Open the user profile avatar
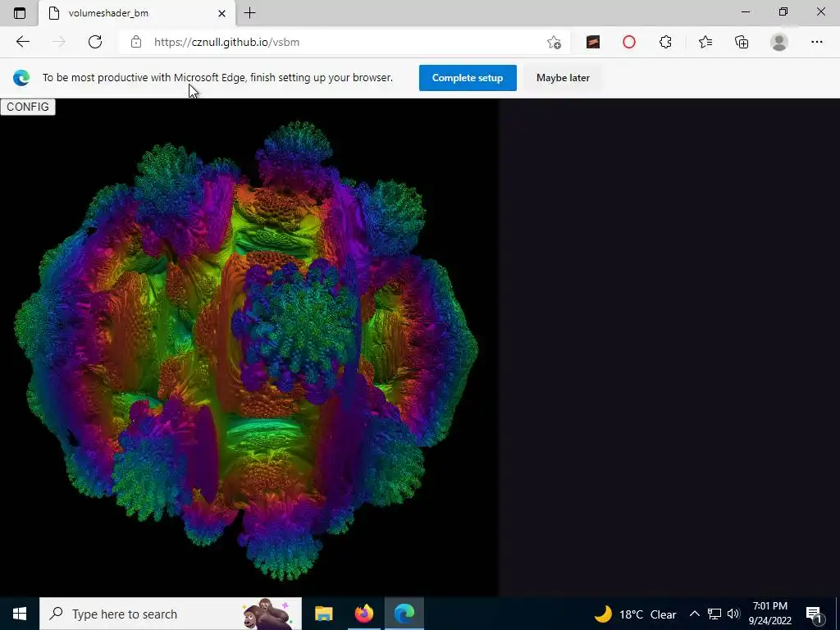The image size is (840, 630). pos(779,42)
